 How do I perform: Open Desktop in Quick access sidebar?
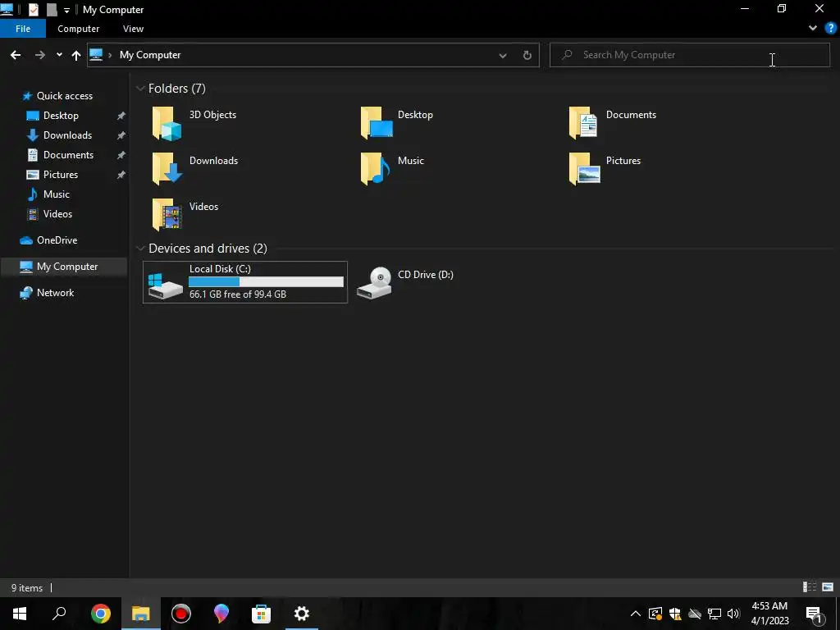(x=61, y=116)
